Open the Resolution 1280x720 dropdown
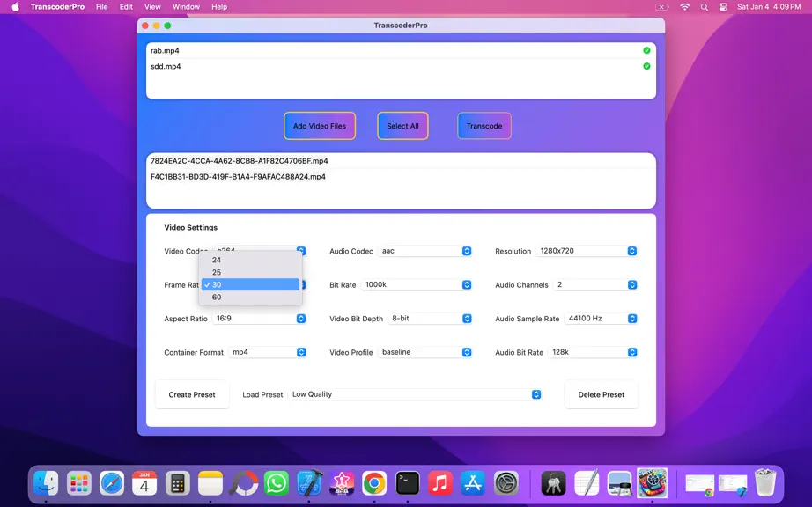The image size is (812, 507). click(x=587, y=251)
